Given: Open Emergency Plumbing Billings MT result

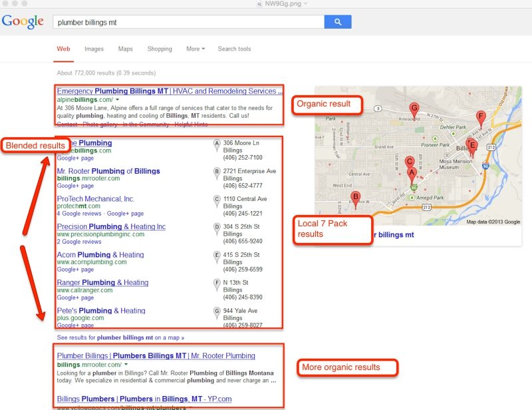Looking at the screenshot, I should (170, 91).
